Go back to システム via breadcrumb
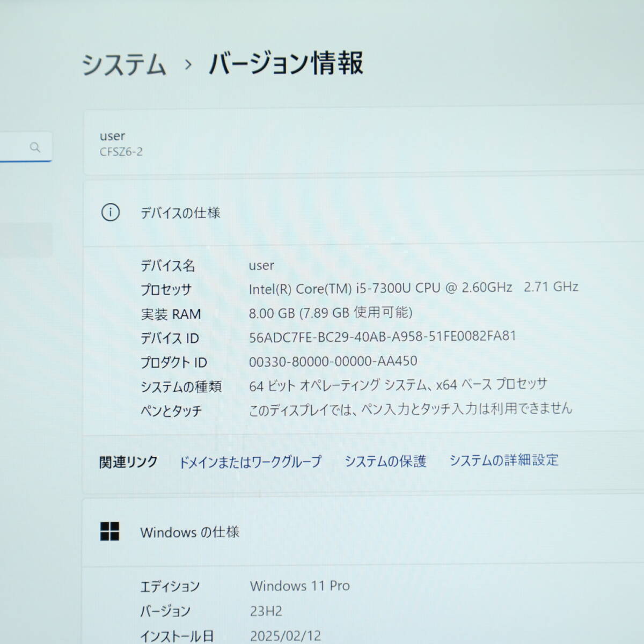 pos(123,65)
